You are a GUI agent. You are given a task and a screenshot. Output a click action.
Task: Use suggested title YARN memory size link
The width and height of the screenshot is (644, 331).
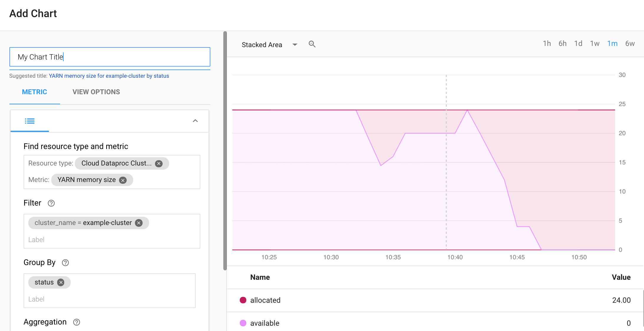point(109,76)
